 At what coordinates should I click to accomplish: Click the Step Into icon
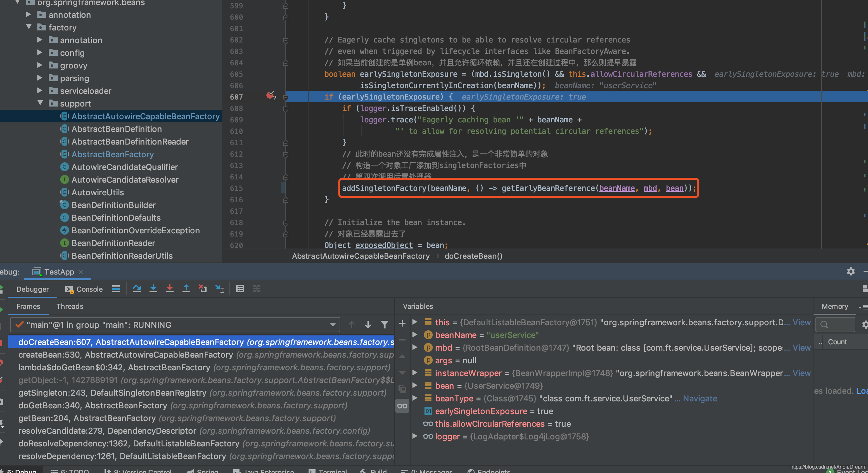153,288
